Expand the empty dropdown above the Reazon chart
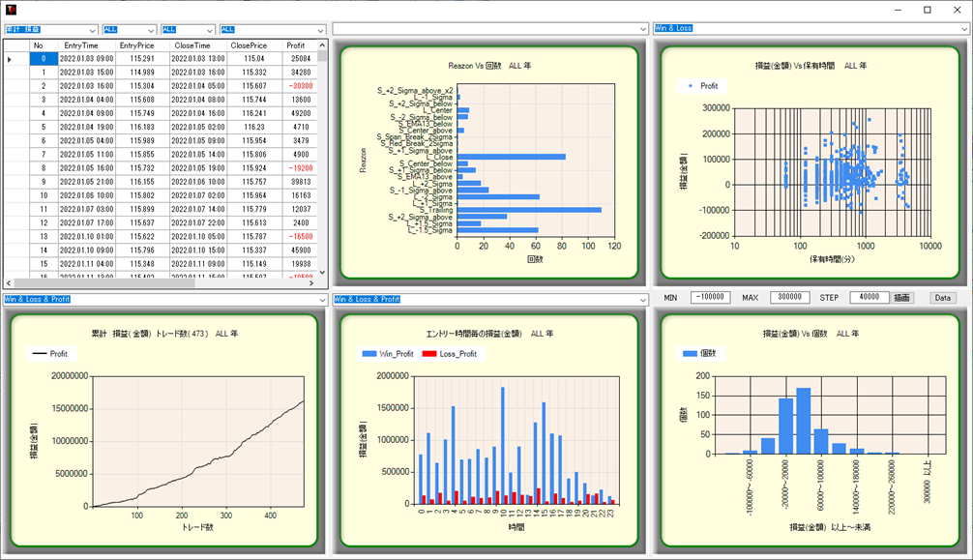This screenshot has height=560, width=973. [x=642, y=29]
